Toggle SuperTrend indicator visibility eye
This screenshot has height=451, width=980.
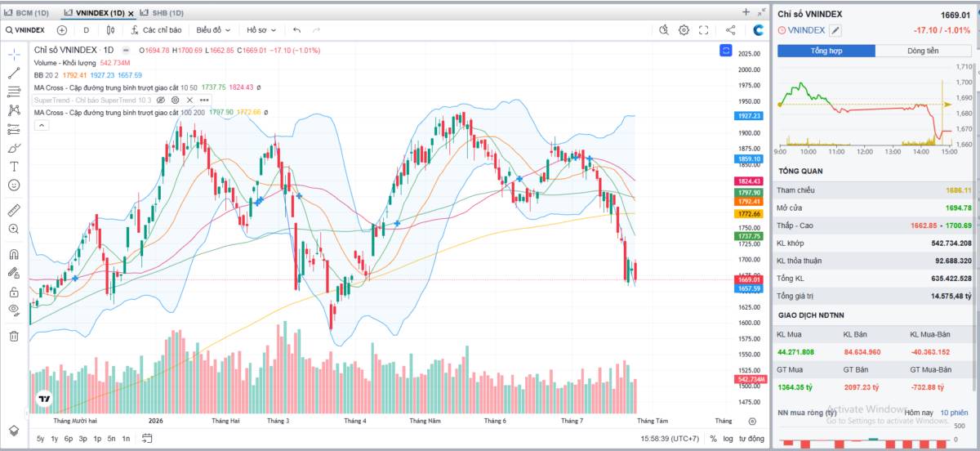[161, 100]
